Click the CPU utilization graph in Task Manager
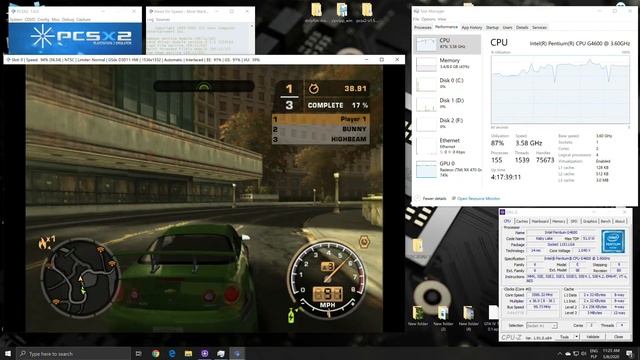 click(x=560, y=90)
